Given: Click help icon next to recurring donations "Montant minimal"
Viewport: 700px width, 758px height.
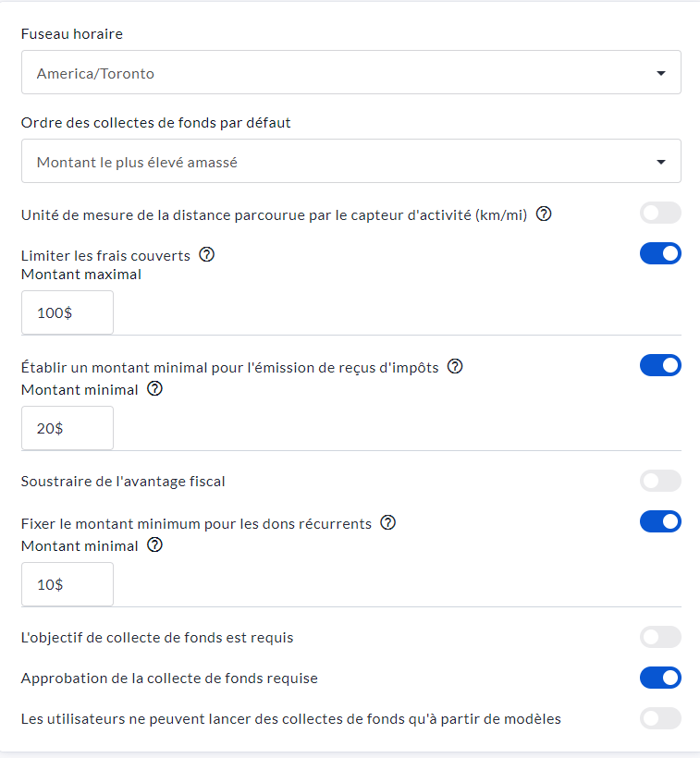Looking at the screenshot, I should 155,545.
